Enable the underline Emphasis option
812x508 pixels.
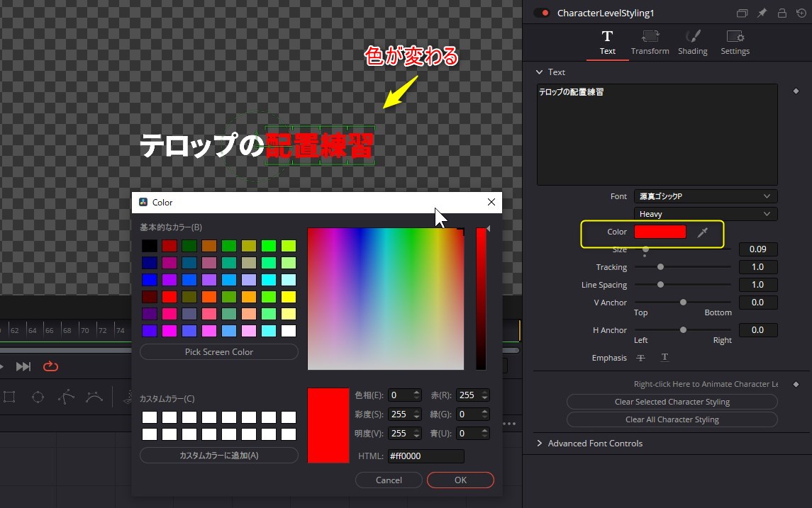coord(664,357)
